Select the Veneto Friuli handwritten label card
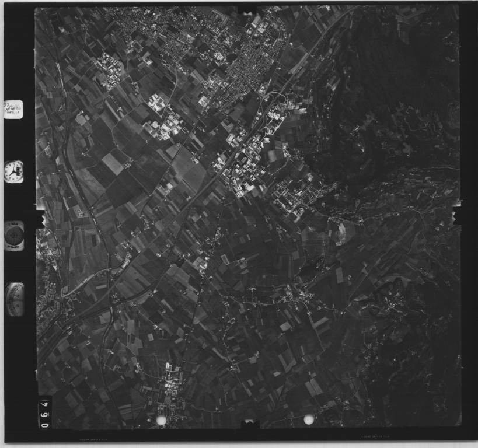478x448 pixels. [13, 109]
